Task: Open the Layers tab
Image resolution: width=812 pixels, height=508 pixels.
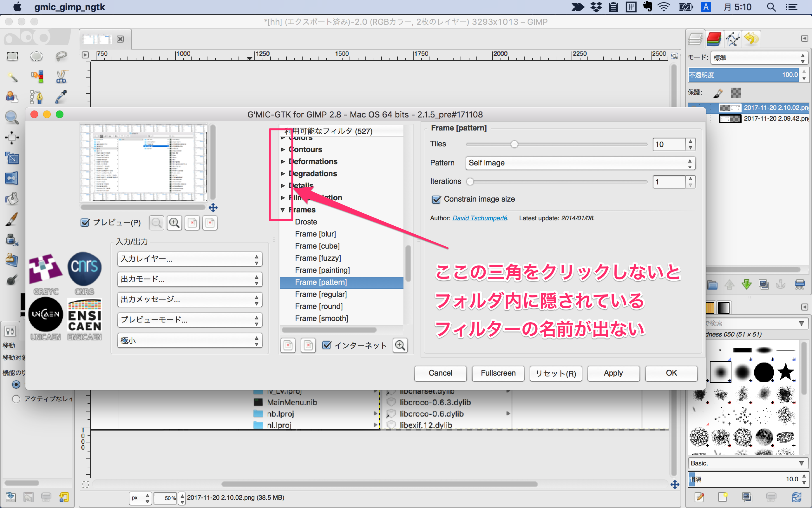Action: coord(695,40)
